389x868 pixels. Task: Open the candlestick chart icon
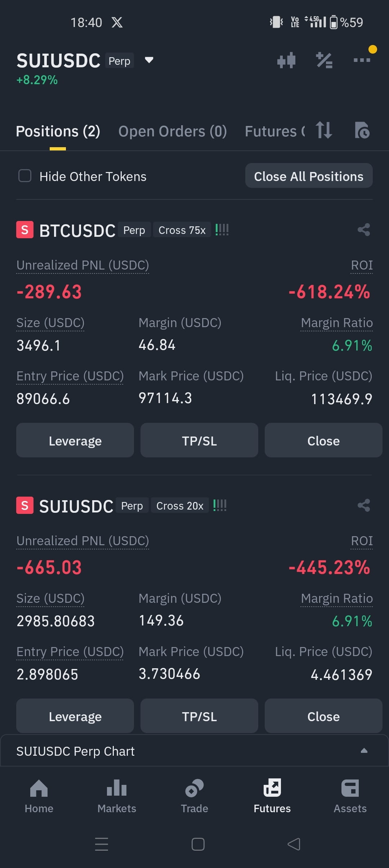pyautogui.click(x=286, y=60)
